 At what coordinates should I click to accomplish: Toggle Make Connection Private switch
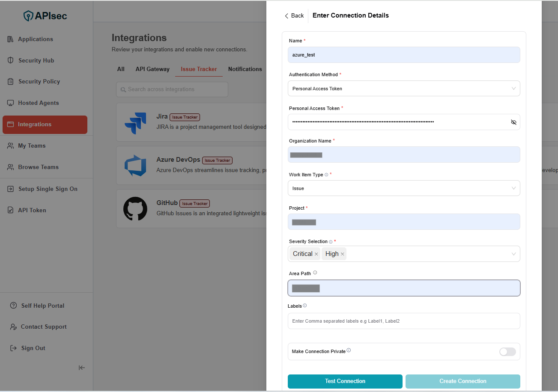coord(507,352)
